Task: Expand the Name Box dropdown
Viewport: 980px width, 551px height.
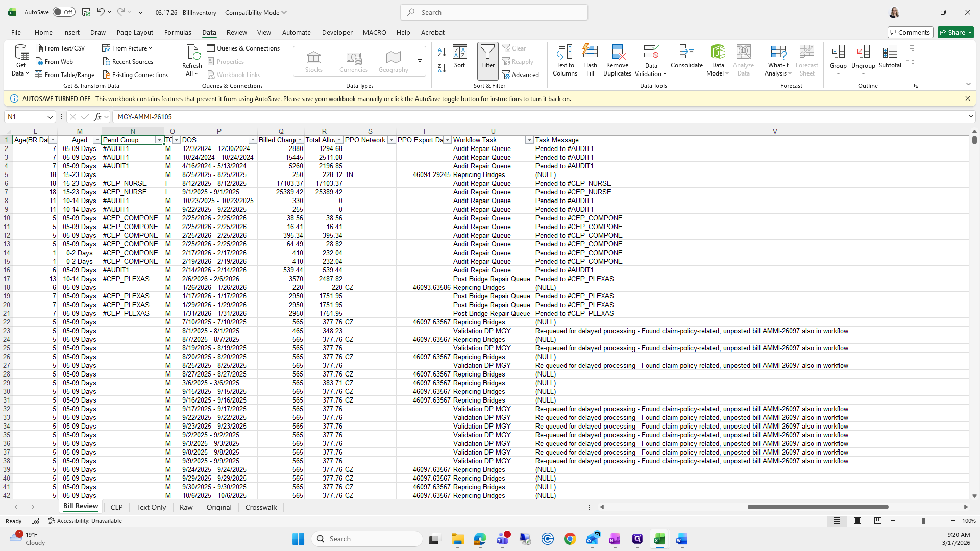Action: click(x=50, y=117)
